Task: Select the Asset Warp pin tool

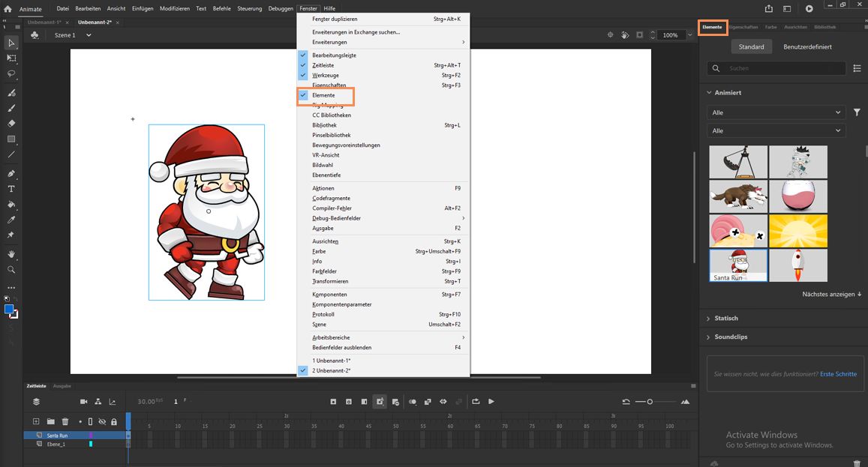Action: point(11,235)
